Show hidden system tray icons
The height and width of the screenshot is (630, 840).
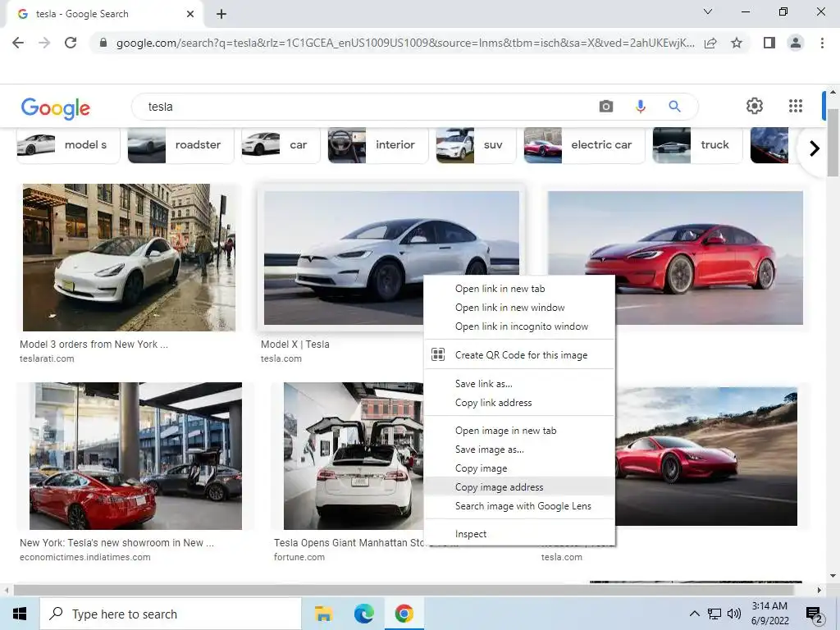pos(694,614)
